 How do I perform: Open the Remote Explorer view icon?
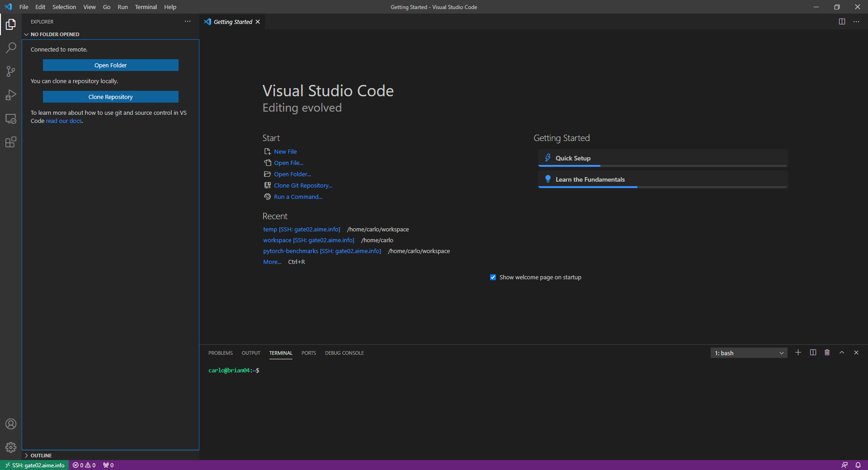pos(11,118)
